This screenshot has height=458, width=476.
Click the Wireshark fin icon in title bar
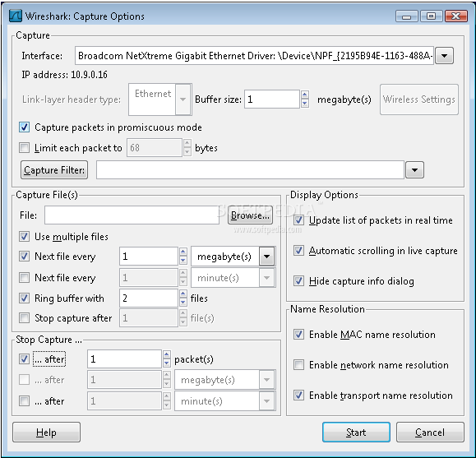tap(16, 16)
